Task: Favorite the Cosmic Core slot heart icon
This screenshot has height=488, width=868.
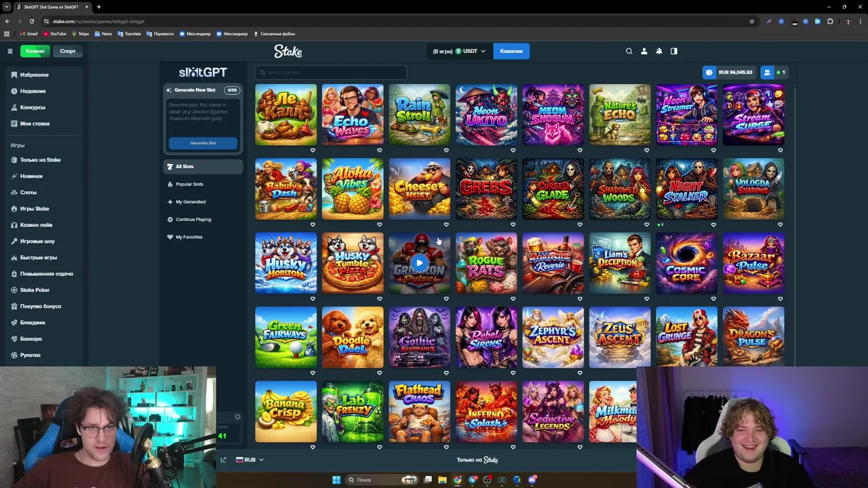Action: click(713, 299)
